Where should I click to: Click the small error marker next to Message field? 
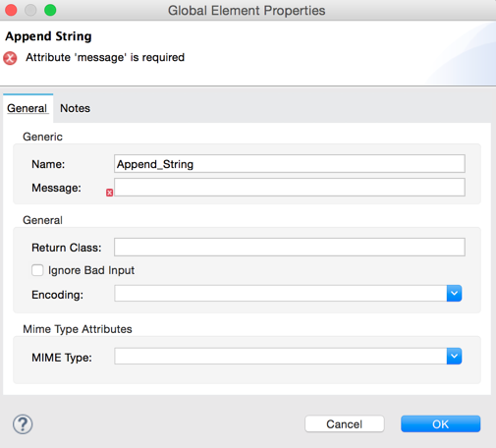(x=109, y=193)
